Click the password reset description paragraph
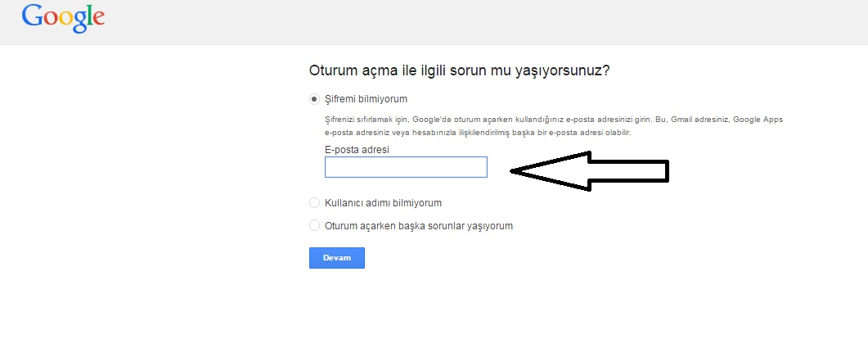868x344 pixels. coord(554,126)
